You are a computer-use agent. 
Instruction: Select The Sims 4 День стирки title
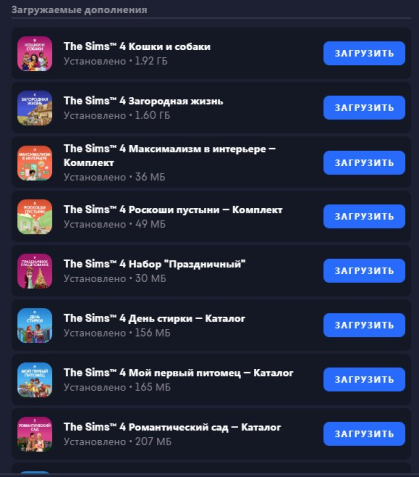154,318
